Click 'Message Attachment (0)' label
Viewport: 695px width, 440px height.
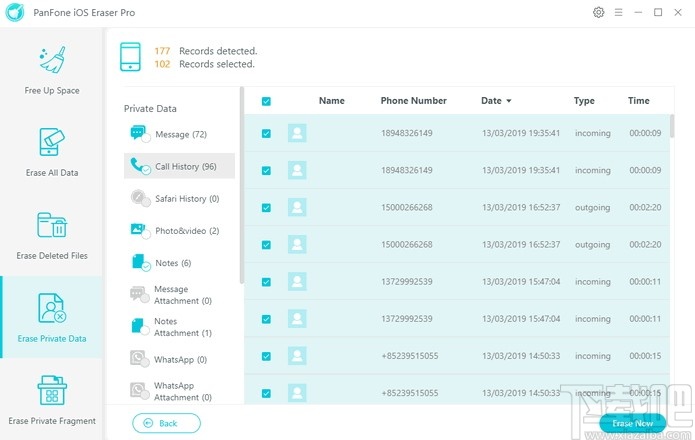(183, 295)
